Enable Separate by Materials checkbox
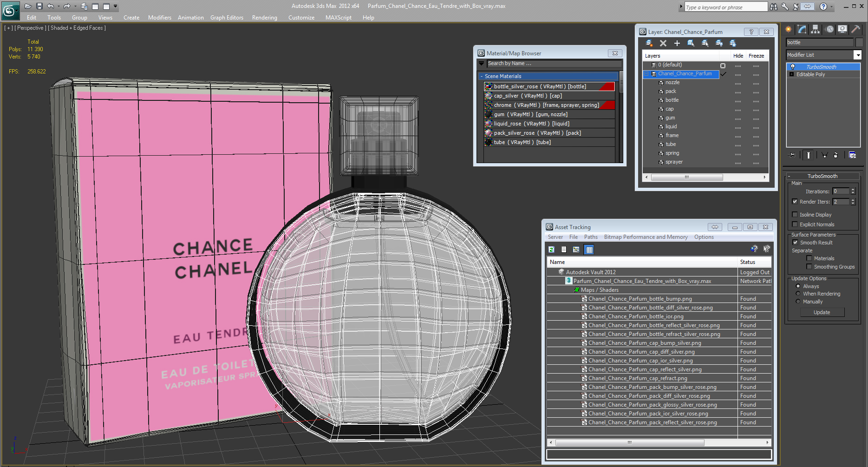Viewport: 868px width, 467px height. [809, 258]
